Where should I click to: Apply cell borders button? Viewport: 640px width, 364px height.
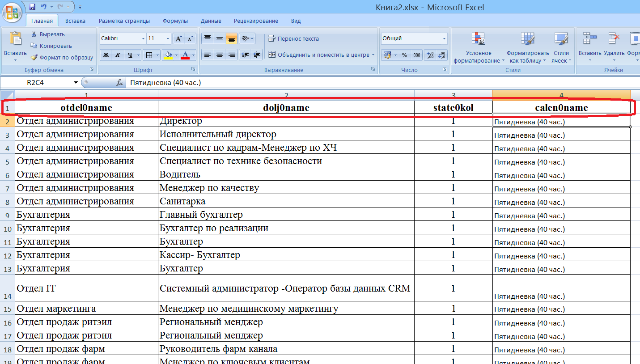point(149,55)
